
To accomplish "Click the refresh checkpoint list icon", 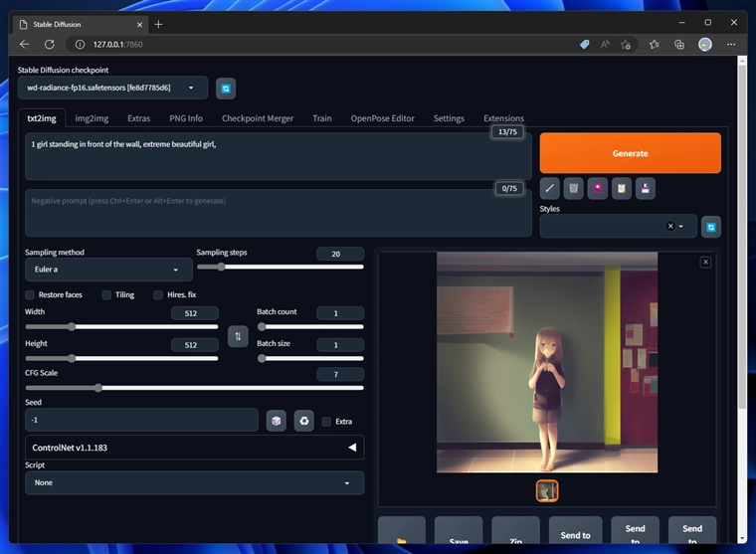I will (226, 89).
